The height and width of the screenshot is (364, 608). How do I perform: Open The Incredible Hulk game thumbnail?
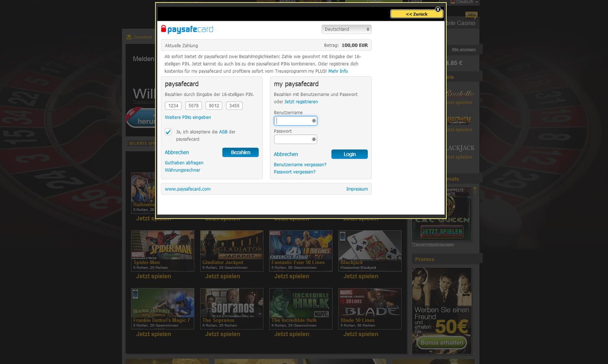pyautogui.click(x=301, y=309)
